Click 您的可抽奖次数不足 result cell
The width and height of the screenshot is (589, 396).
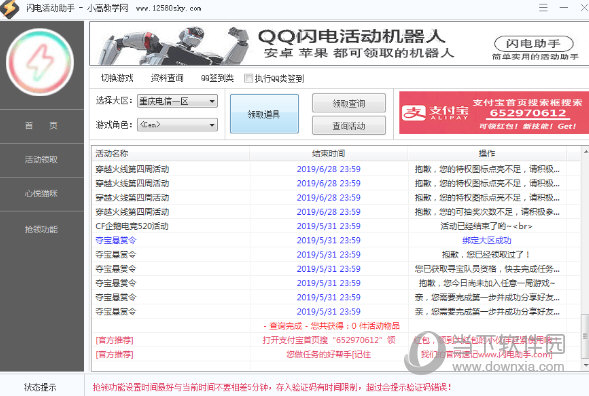(x=487, y=212)
